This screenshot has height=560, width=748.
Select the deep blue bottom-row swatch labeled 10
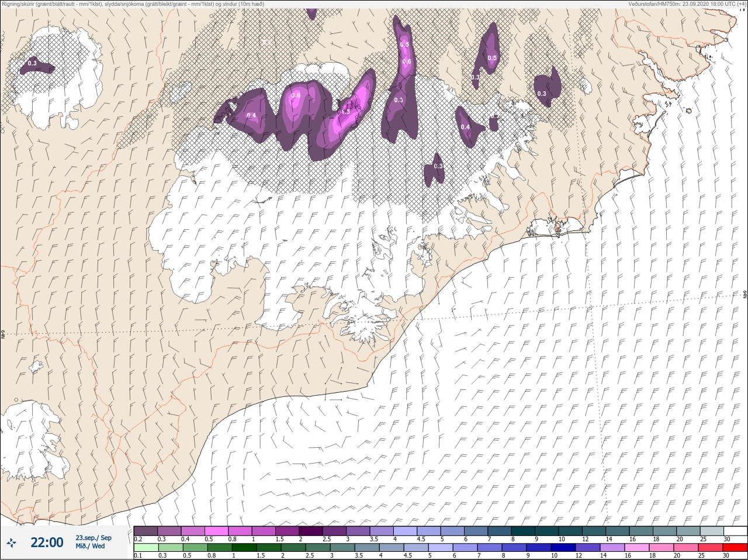[x=563, y=548]
